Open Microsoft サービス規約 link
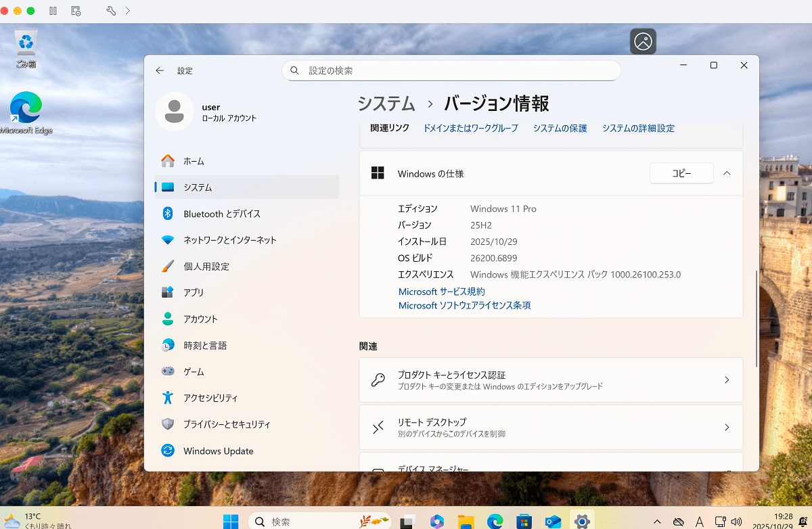Viewport: 812px width, 529px height. click(442, 292)
